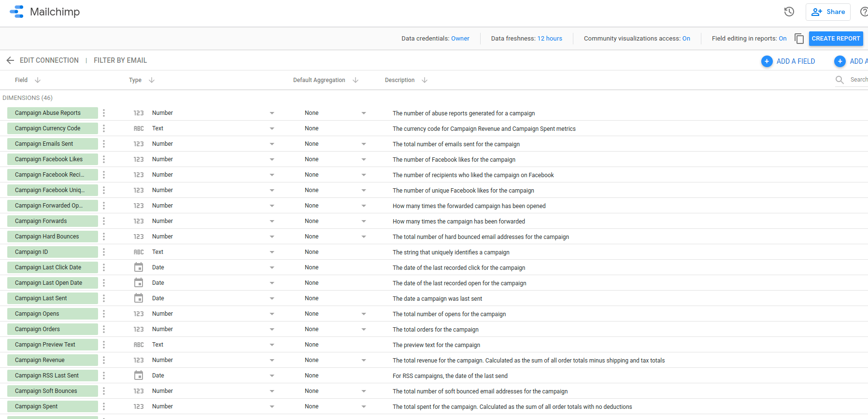The height and width of the screenshot is (419, 868).
Task: Sort by Type column arrow
Action: [x=152, y=80]
